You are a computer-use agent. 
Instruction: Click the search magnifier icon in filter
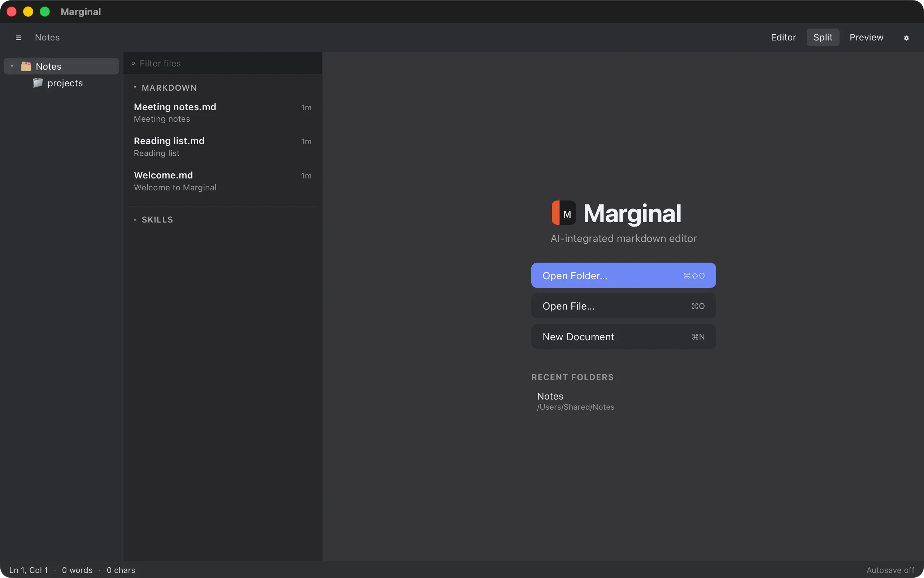pos(133,64)
